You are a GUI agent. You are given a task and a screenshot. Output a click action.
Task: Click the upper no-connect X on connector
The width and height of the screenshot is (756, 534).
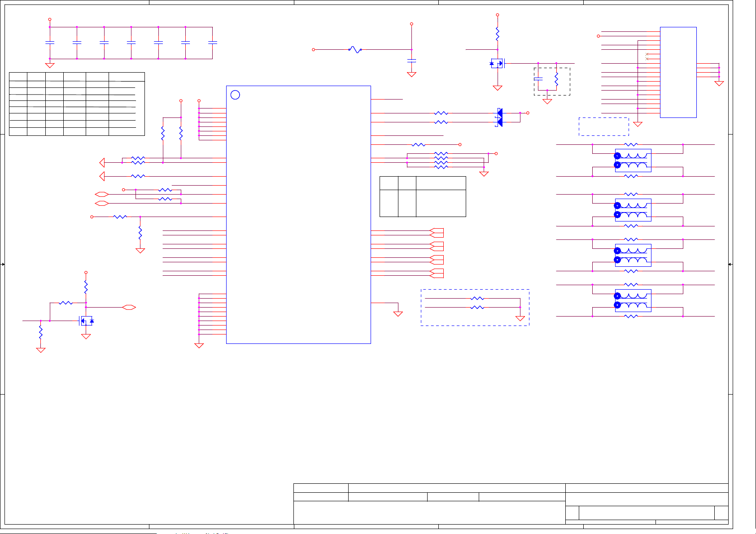pos(647,54)
